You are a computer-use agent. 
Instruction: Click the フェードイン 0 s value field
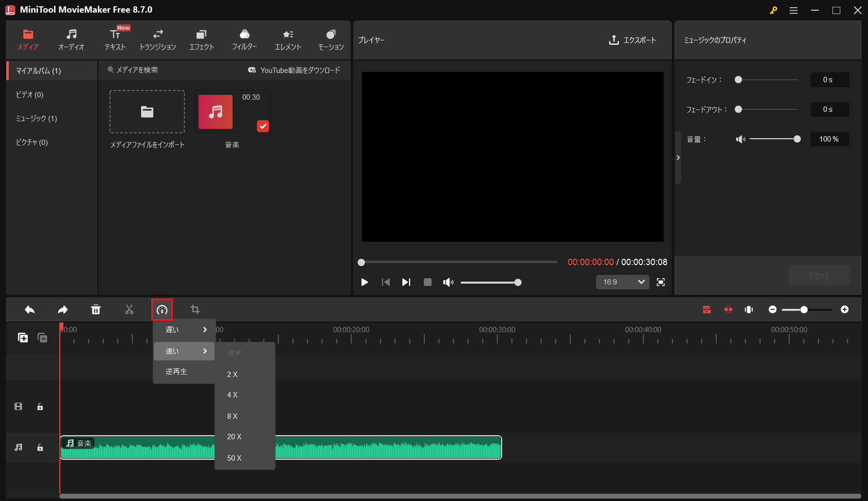[x=830, y=80]
